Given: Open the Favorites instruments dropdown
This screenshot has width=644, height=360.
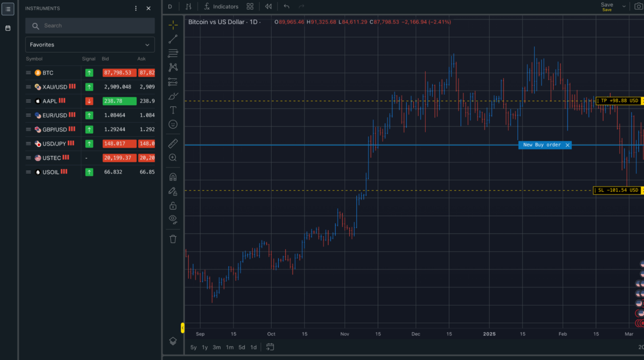Looking at the screenshot, I should pos(90,44).
